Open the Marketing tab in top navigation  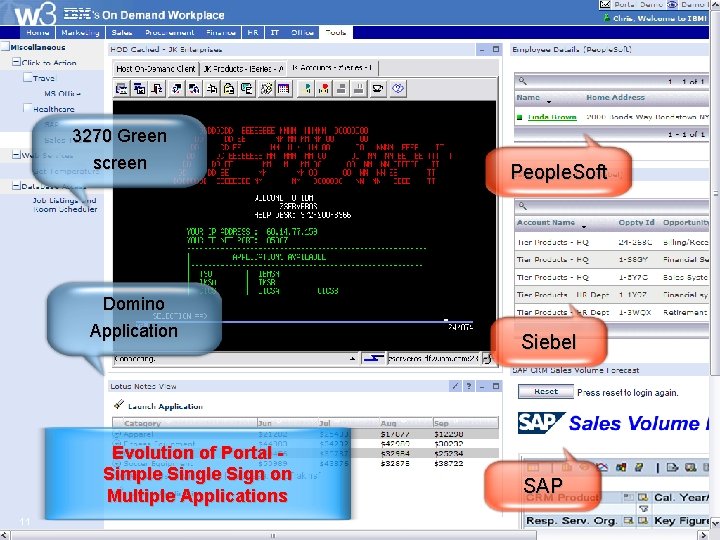coord(80,33)
